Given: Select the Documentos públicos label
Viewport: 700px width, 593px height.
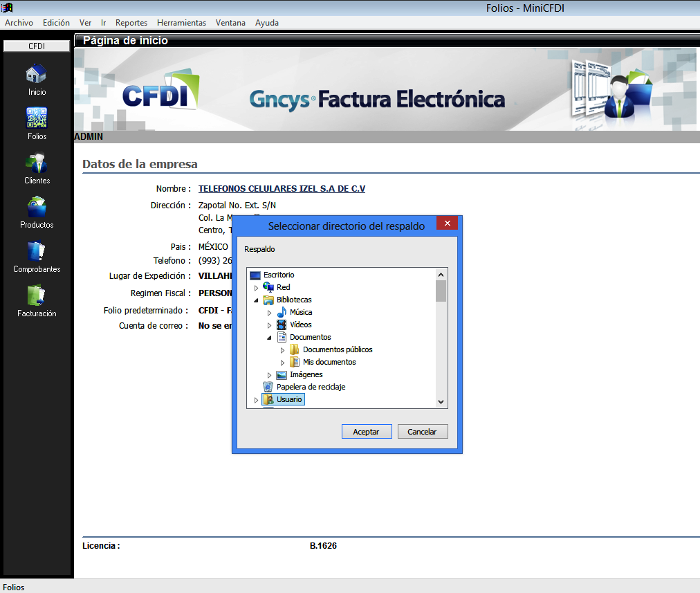Looking at the screenshot, I should point(338,349).
